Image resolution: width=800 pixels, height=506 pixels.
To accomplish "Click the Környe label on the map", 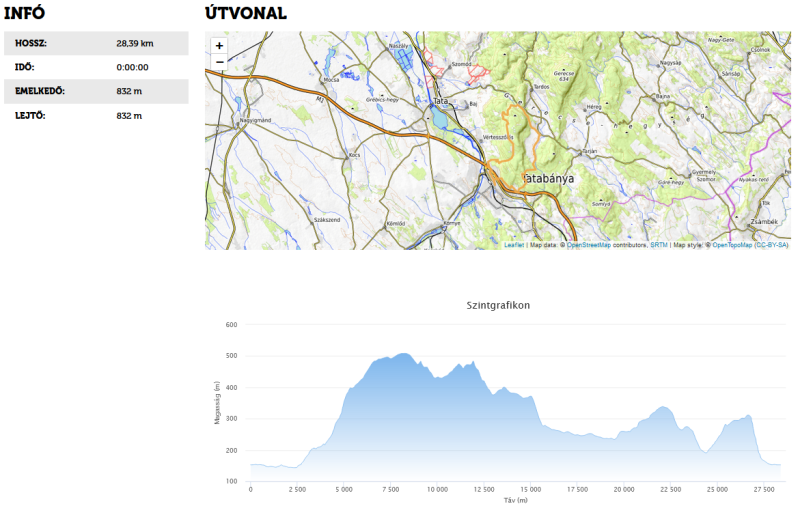I will tap(452, 223).
